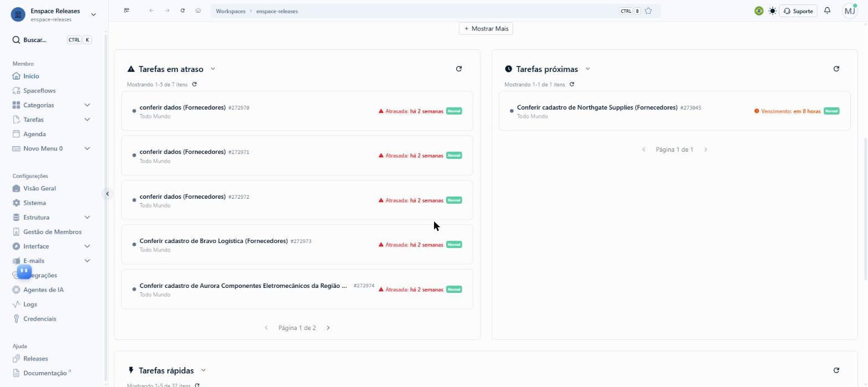
Task: Refresh Tarefas rápidas panel
Action: click(x=836, y=370)
